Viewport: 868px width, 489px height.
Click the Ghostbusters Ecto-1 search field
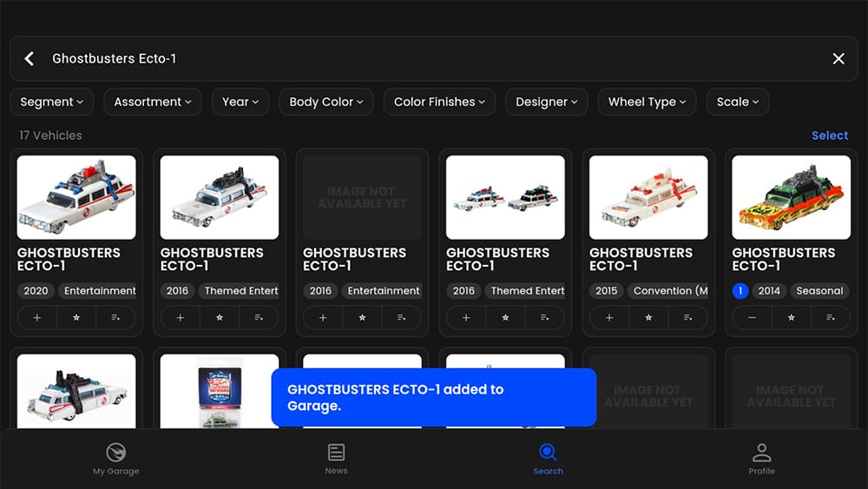pos(434,59)
